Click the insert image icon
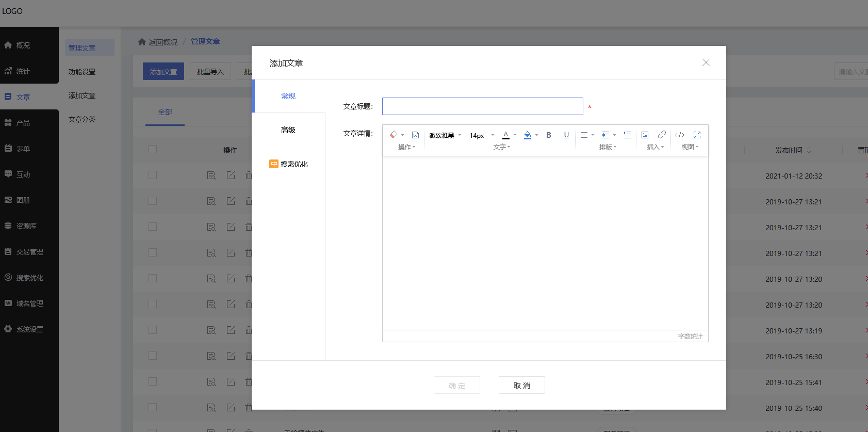This screenshot has height=432, width=868. click(645, 135)
